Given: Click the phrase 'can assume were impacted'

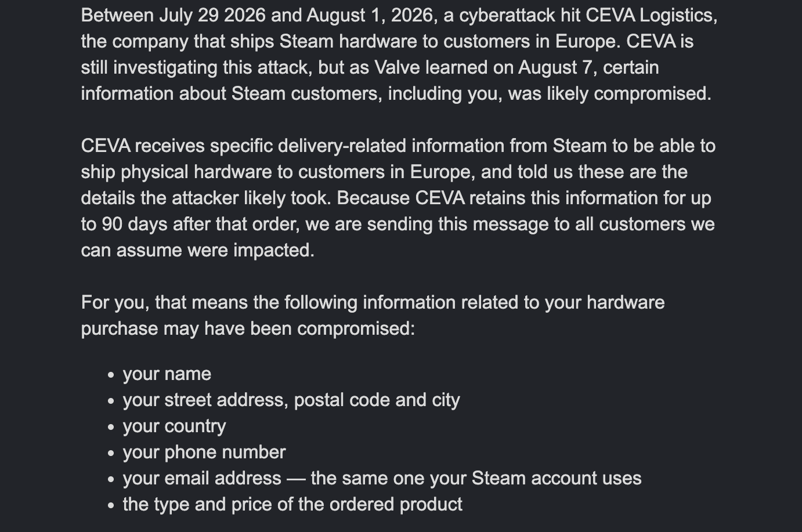Looking at the screenshot, I should [196, 250].
